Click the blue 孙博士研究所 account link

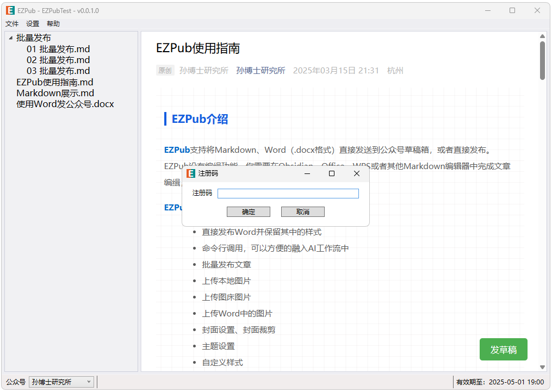pos(261,70)
